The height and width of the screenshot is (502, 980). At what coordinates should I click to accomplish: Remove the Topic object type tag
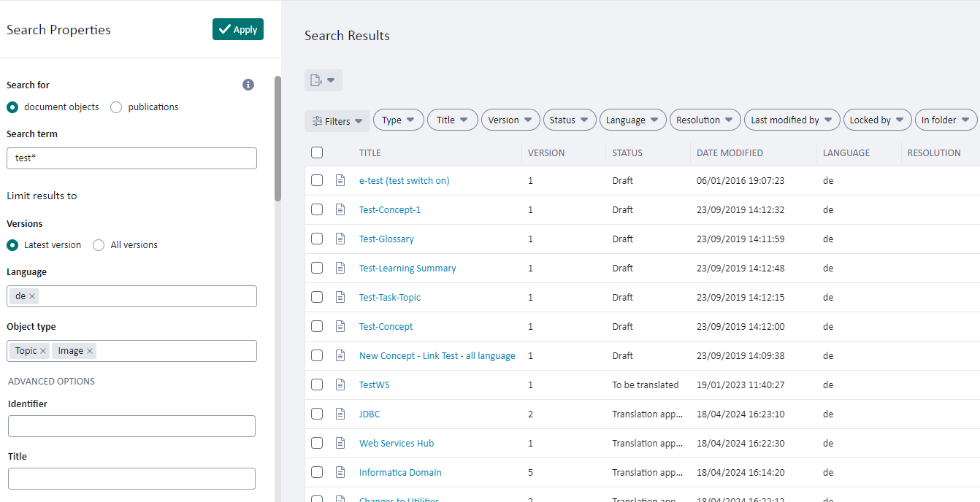click(43, 351)
